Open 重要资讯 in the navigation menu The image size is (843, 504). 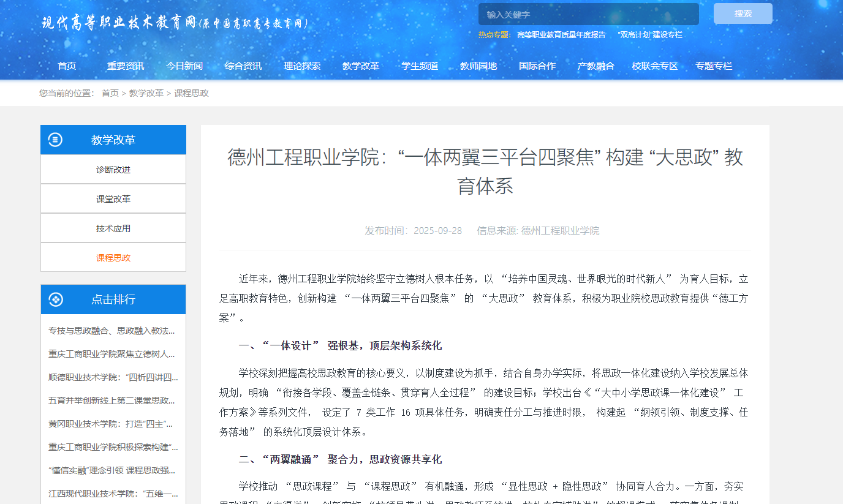[126, 66]
